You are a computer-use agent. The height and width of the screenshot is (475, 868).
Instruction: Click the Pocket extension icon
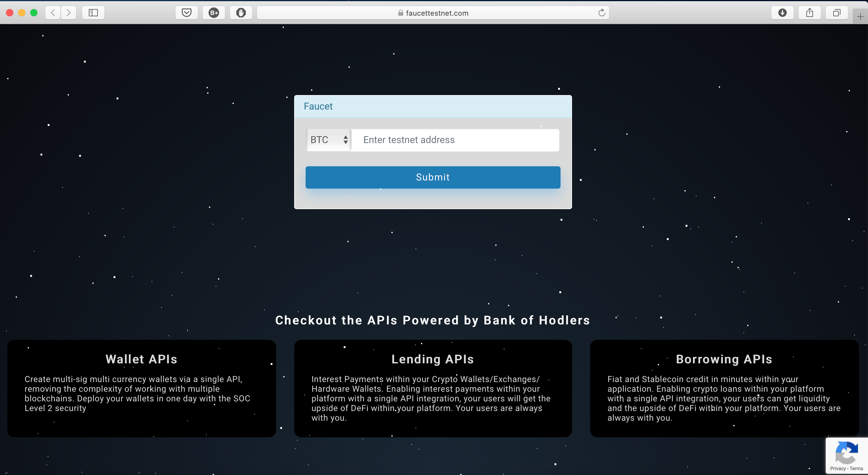[186, 13]
